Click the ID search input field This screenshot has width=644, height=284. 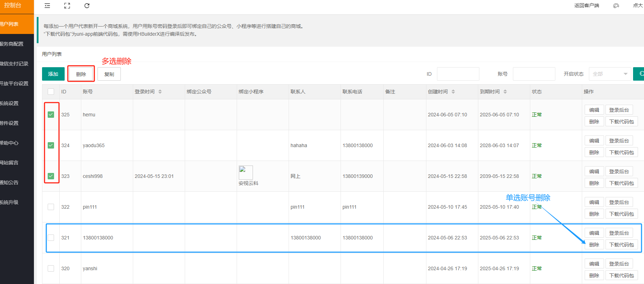point(458,74)
